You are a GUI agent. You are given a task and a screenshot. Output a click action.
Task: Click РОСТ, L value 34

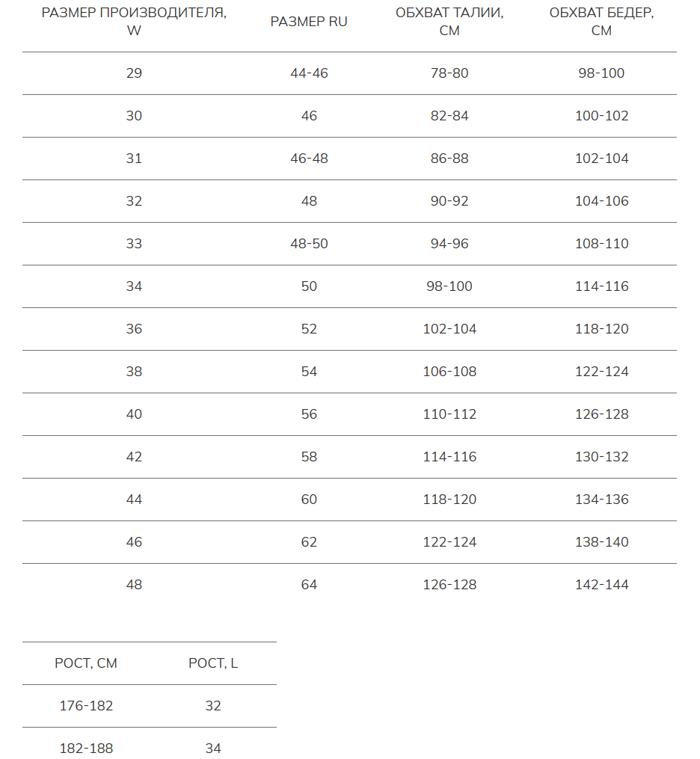pyautogui.click(x=213, y=749)
